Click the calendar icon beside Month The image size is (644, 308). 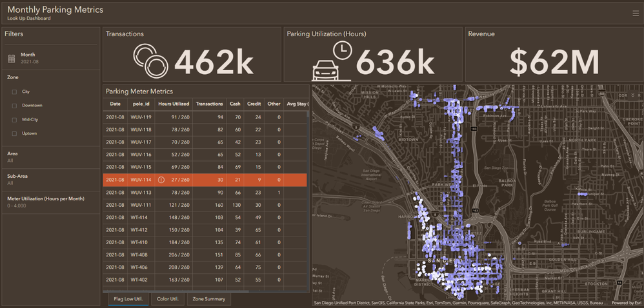[x=12, y=59]
